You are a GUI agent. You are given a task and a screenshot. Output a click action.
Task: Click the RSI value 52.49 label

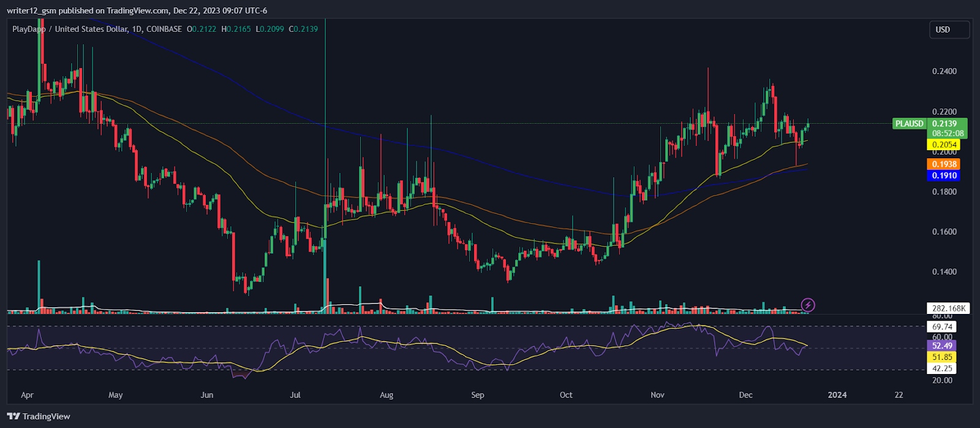click(942, 346)
